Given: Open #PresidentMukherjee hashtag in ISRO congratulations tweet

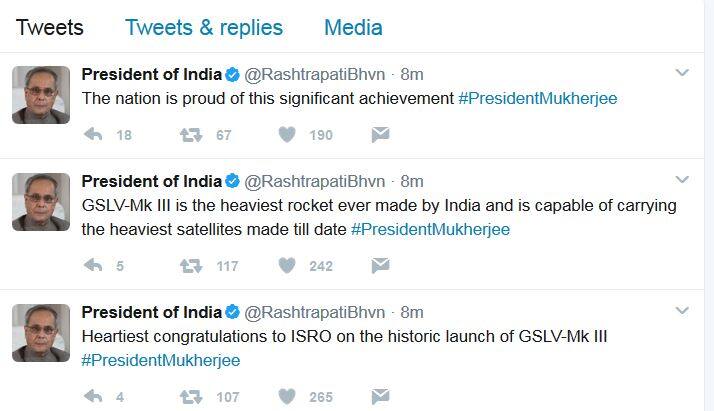Looking at the screenshot, I should click(160, 360).
